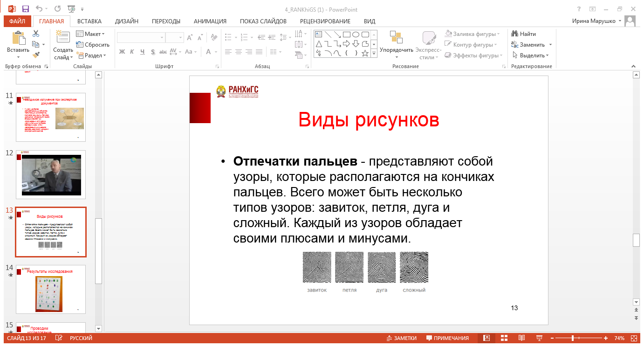Insert text box from shapes gallery
The height and width of the screenshot is (347, 644).
[319, 35]
